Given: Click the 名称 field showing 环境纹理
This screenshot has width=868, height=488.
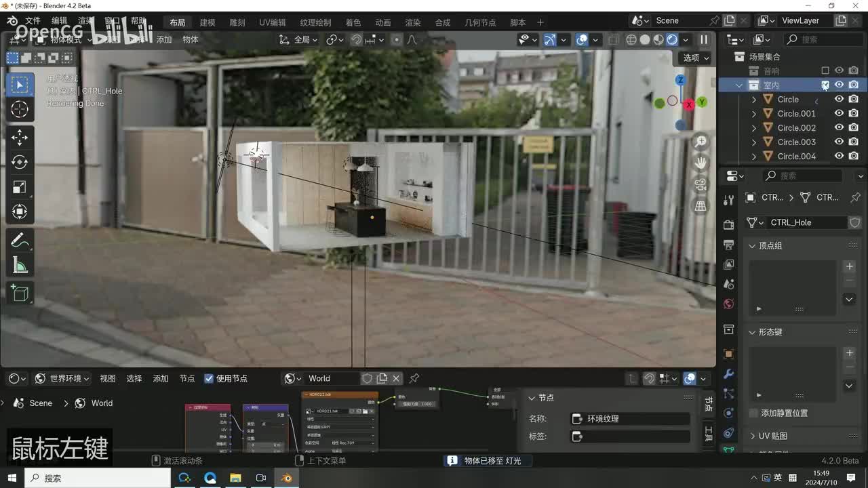Looking at the screenshot, I should [x=630, y=419].
